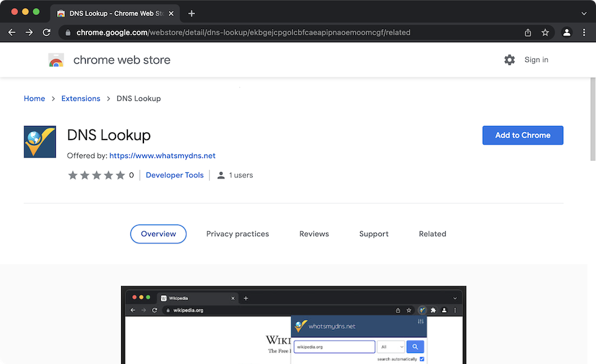Switch to the Privacy practices tab
The height and width of the screenshot is (364, 596).
click(238, 234)
